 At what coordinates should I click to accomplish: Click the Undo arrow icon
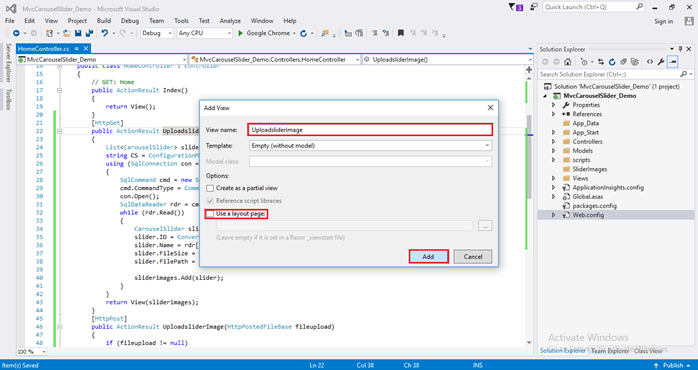point(105,33)
